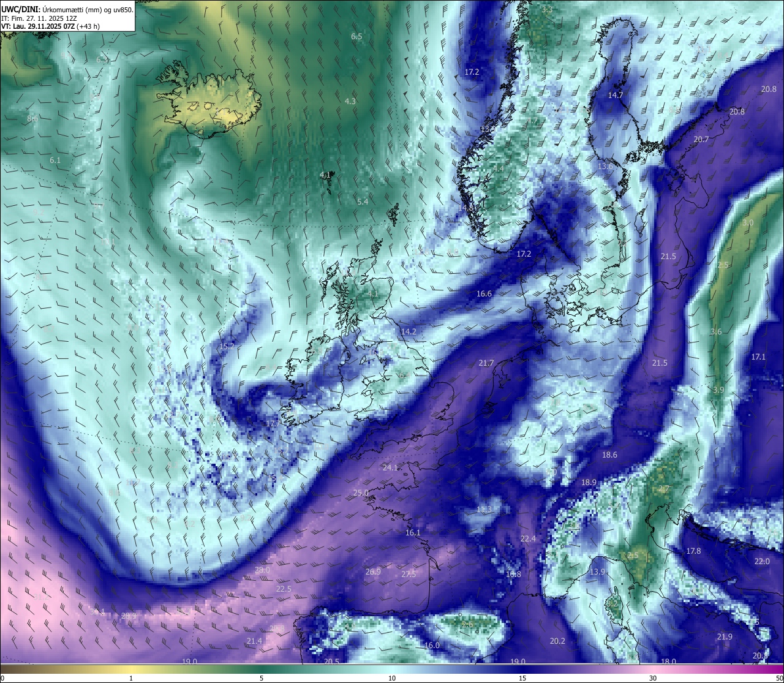Click the 3.9 value label
This screenshot has width=784, height=683.
718,390
